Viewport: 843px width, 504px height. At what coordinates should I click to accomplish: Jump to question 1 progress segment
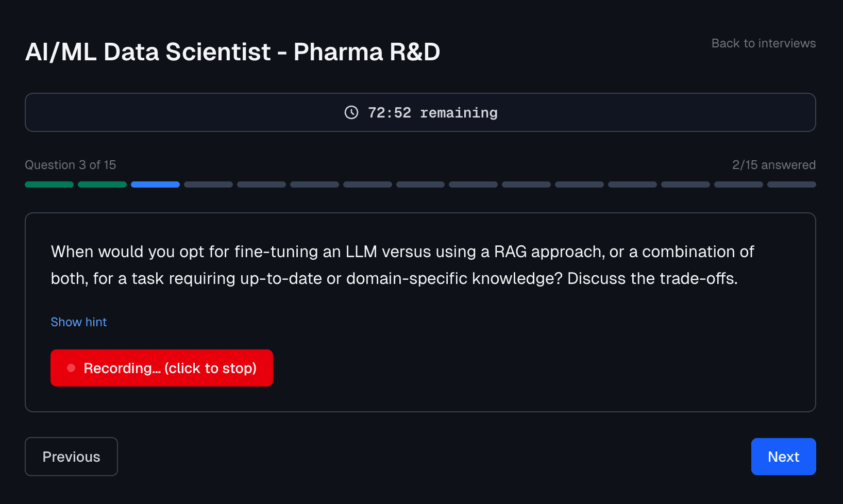pyautogui.click(x=49, y=184)
